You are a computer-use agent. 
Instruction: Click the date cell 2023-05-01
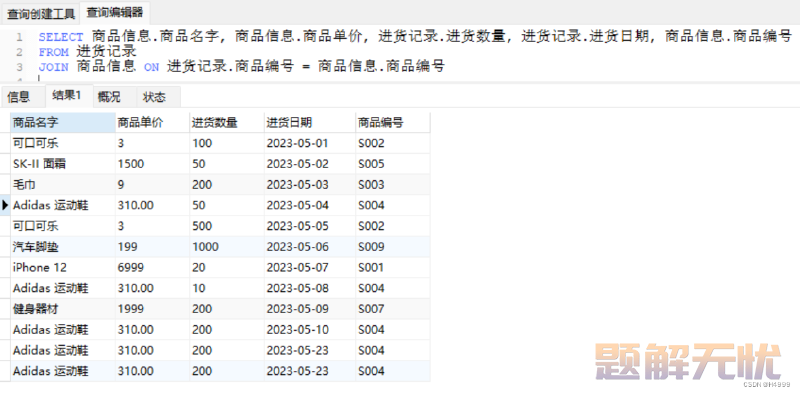pyautogui.click(x=310, y=143)
